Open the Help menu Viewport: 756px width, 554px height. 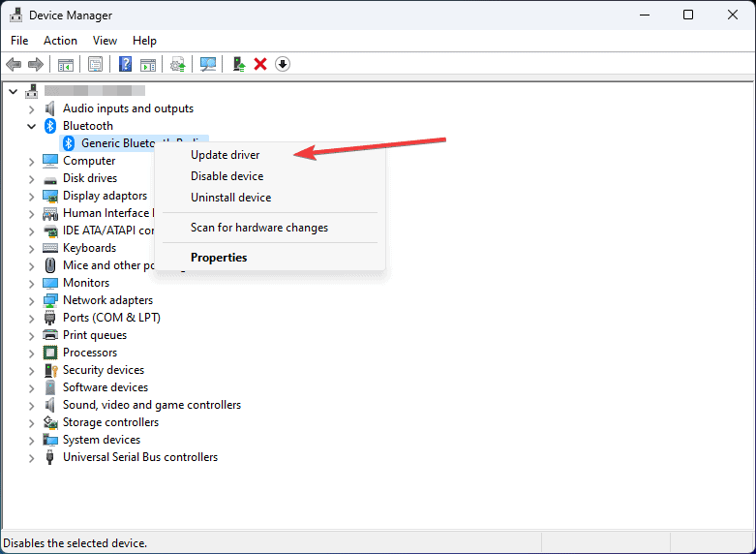144,41
